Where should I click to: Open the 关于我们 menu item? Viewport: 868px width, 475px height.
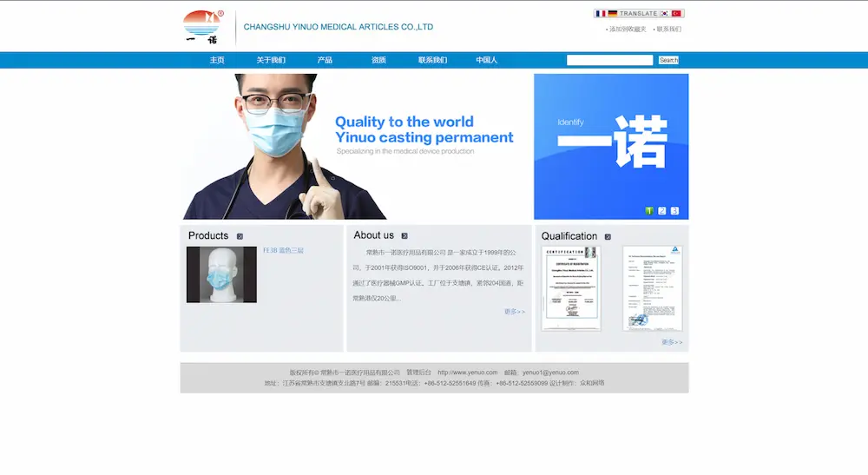click(x=271, y=60)
